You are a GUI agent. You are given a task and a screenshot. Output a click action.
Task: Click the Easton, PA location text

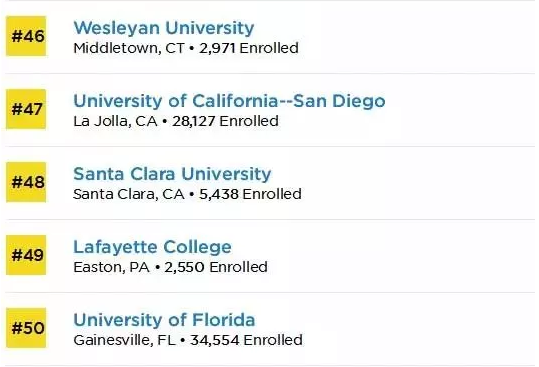click(x=111, y=267)
